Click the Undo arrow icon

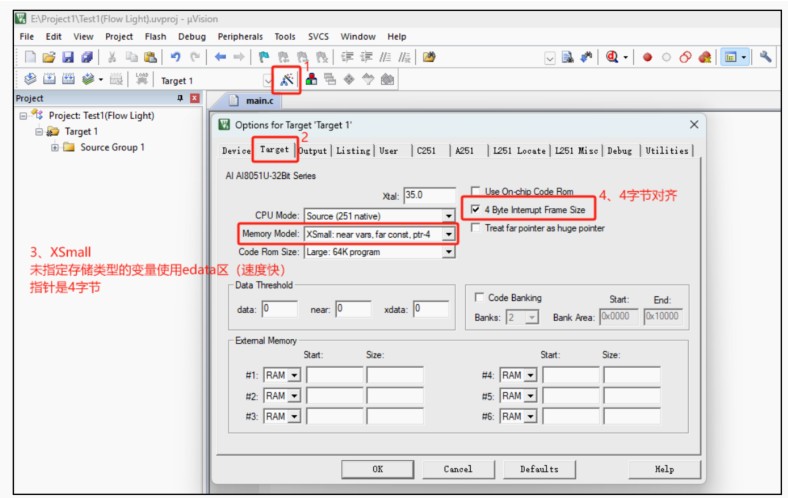[175, 57]
